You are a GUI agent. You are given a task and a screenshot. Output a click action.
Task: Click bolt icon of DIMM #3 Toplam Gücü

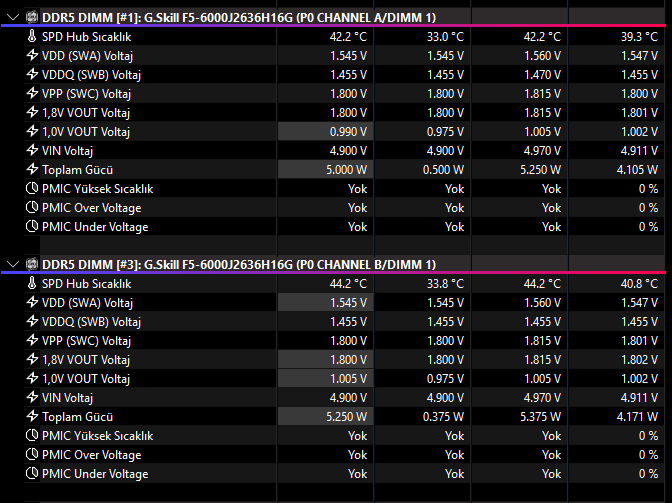coord(32,416)
